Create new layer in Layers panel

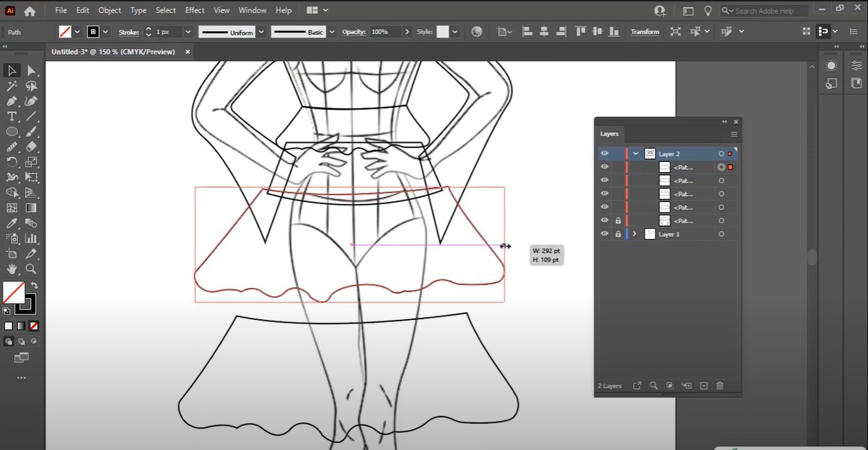[704, 386]
